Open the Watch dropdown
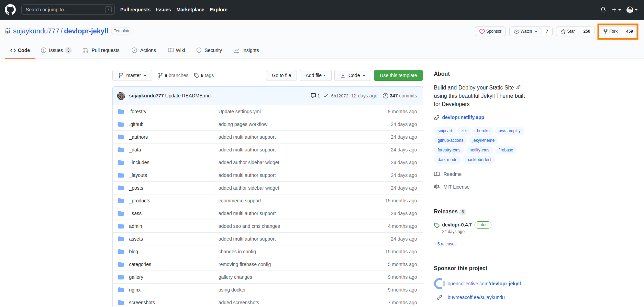Screen dimensions: 644x307 pyautogui.click(x=526, y=31)
